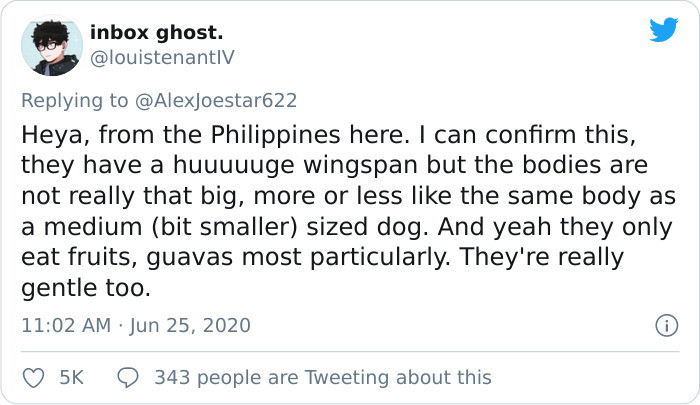
Task: Reply using the speech bubble icon
Action: click(128, 378)
